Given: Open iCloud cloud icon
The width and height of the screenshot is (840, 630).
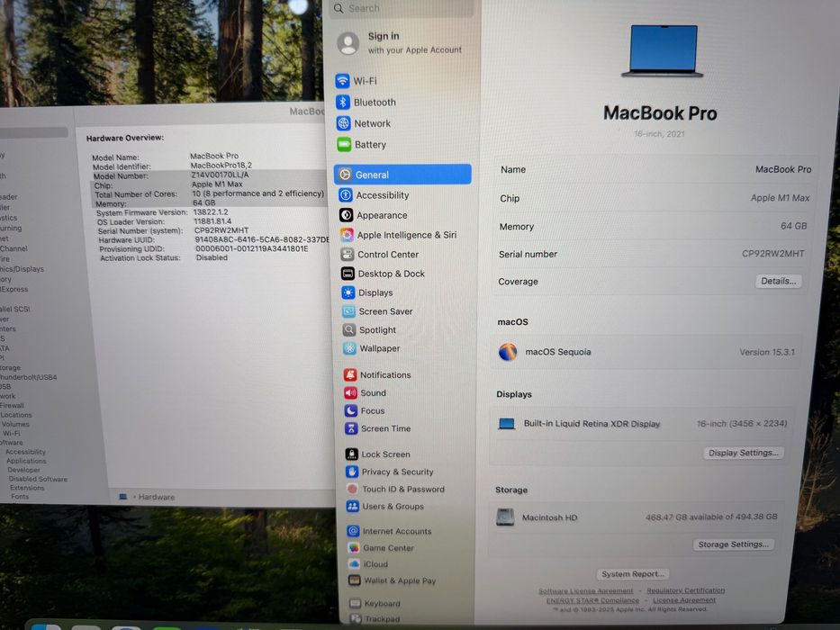Looking at the screenshot, I should (354, 564).
